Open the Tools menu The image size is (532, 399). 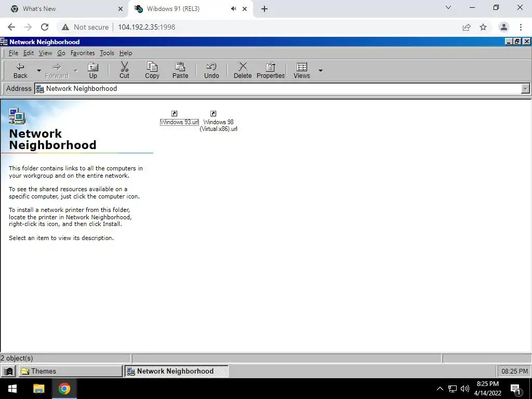tap(107, 53)
